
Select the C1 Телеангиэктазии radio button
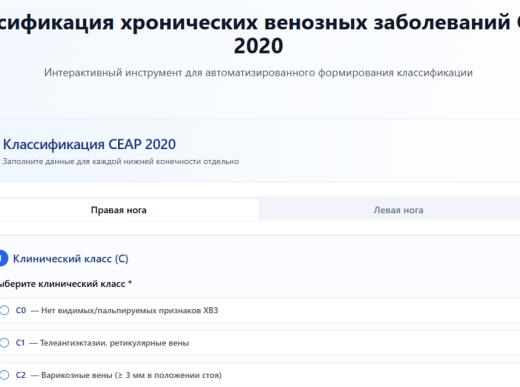(x=4, y=343)
